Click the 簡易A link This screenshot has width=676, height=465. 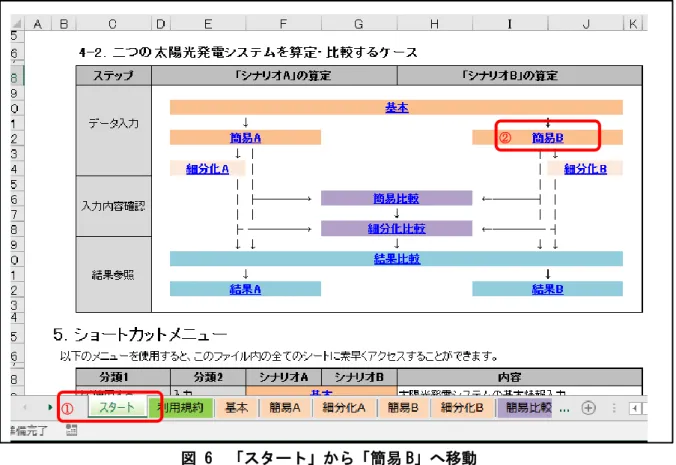[245, 137]
